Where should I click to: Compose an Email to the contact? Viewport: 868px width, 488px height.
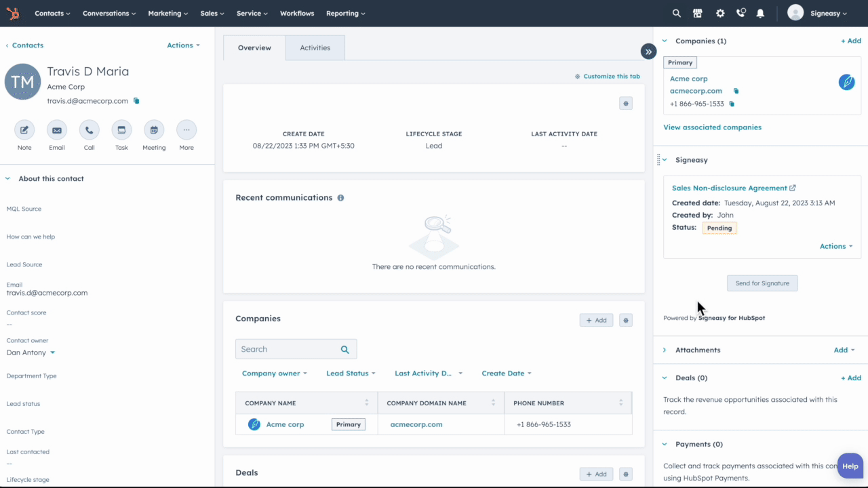click(57, 130)
